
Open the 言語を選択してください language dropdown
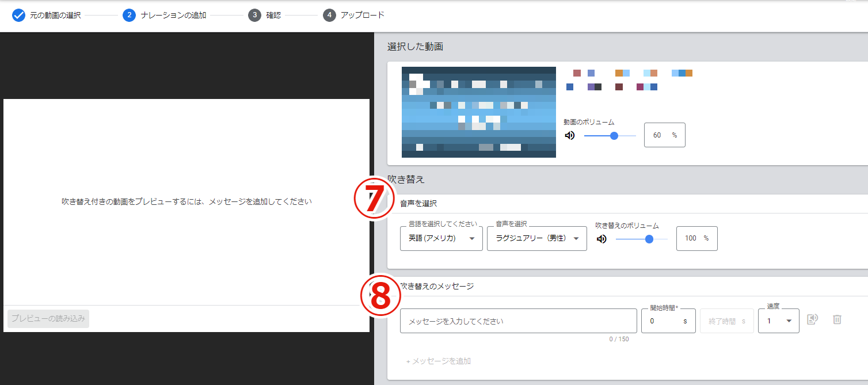pos(441,239)
